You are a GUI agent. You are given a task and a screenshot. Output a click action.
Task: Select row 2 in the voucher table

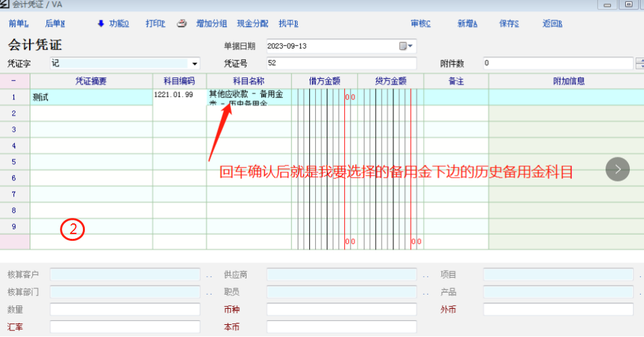(15, 113)
